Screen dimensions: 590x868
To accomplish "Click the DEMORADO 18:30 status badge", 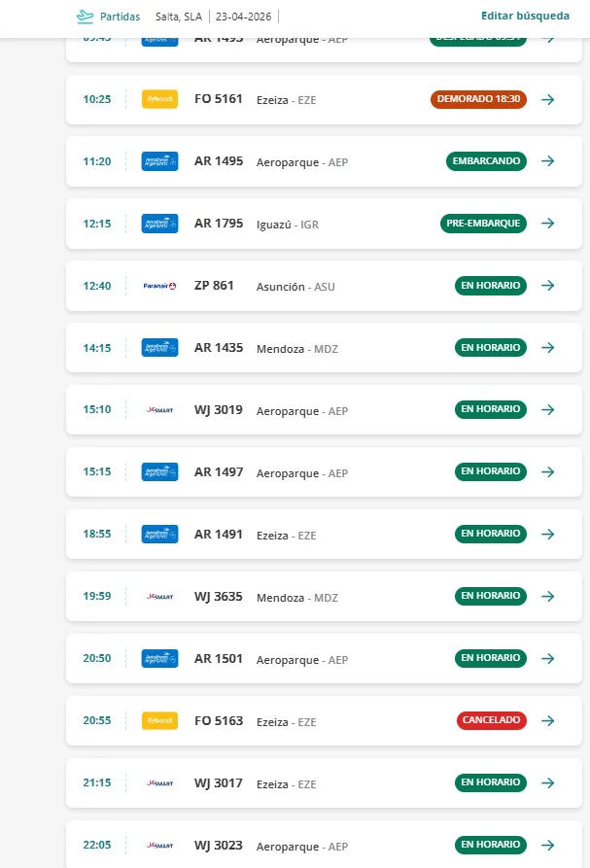I will coord(479,99).
